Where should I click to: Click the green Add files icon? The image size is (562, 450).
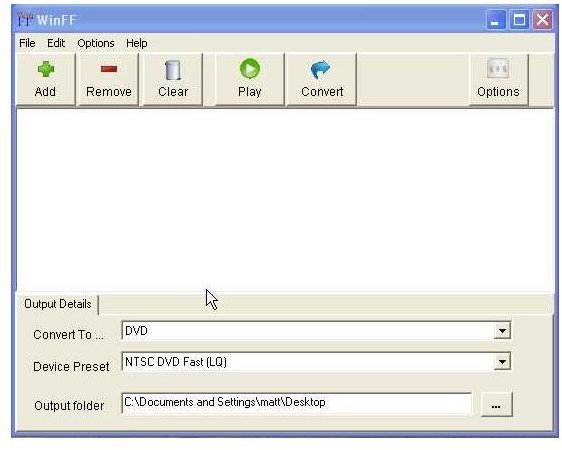pos(46,69)
